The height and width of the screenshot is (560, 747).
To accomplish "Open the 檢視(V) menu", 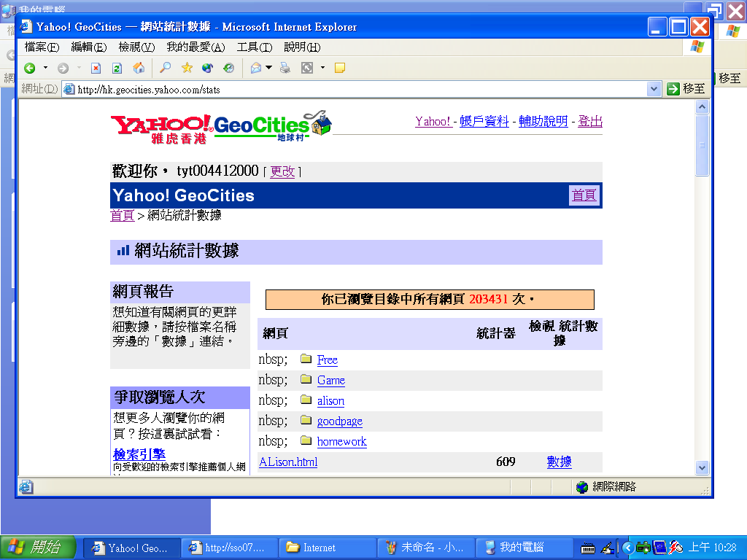I will tap(136, 47).
